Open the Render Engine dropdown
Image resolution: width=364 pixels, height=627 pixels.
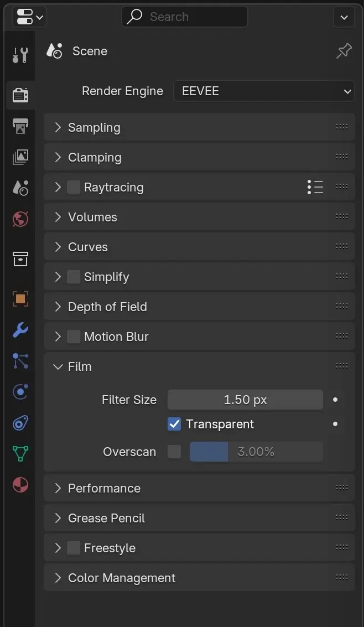click(264, 91)
